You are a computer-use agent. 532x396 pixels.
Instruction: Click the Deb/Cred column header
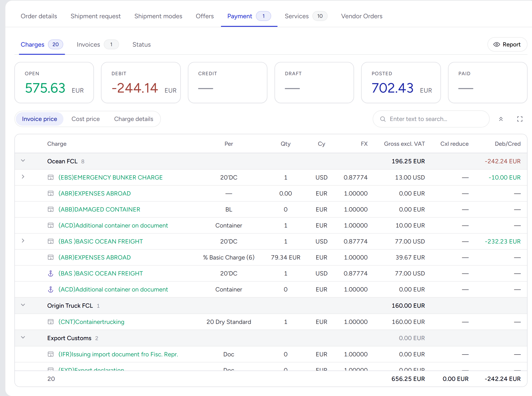click(x=507, y=144)
